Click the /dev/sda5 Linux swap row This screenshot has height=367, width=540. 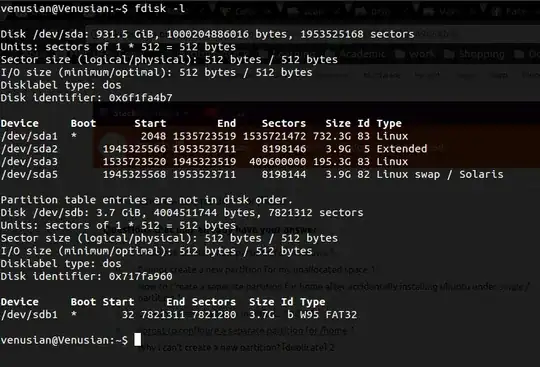(252, 174)
